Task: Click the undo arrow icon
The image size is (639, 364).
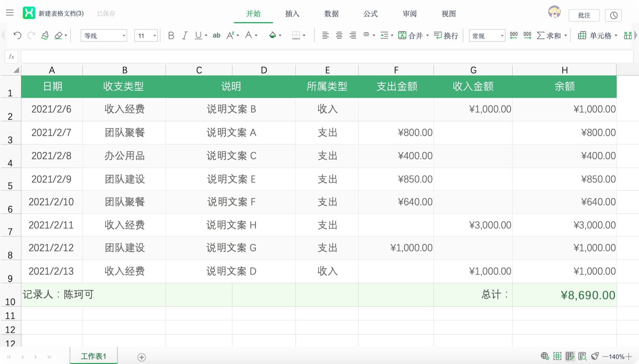Action: (17, 35)
